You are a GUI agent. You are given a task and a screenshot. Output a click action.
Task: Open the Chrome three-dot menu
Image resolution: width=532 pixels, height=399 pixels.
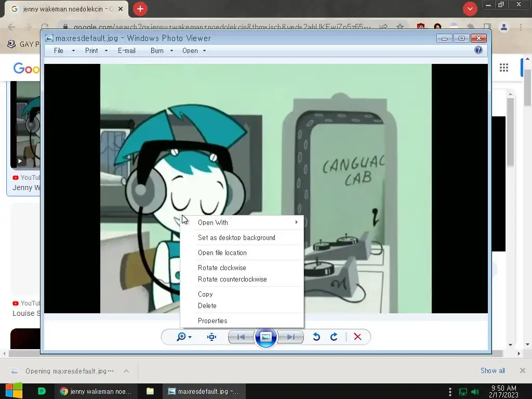pos(521,27)
